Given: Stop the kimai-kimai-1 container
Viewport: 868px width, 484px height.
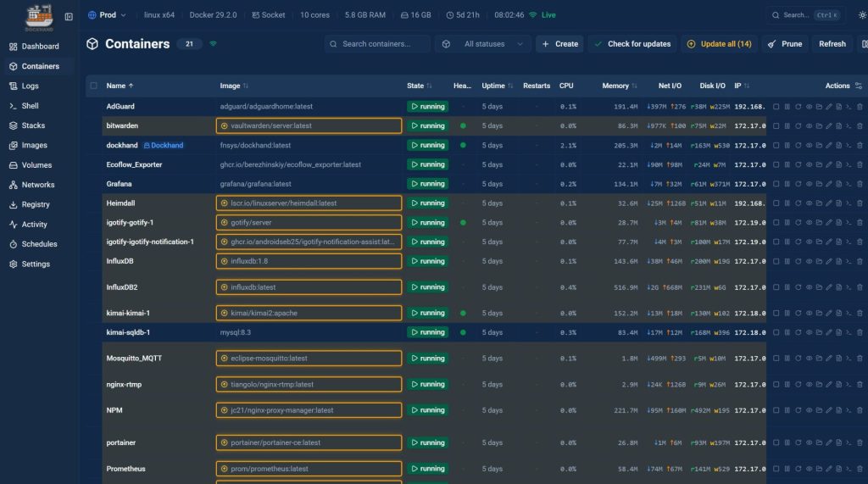Looking at the screenshot, I should pos(776,313).
